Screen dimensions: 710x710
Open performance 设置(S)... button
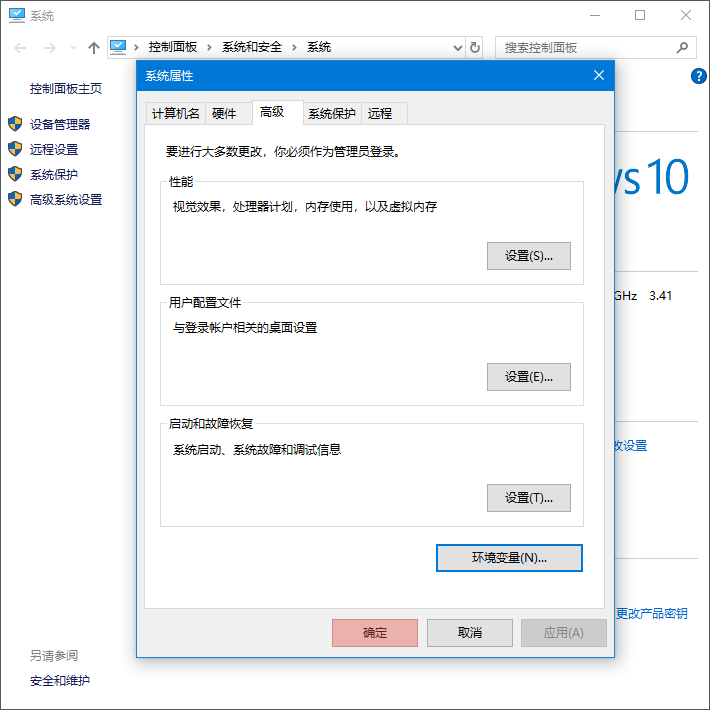(x=528, y=256)
